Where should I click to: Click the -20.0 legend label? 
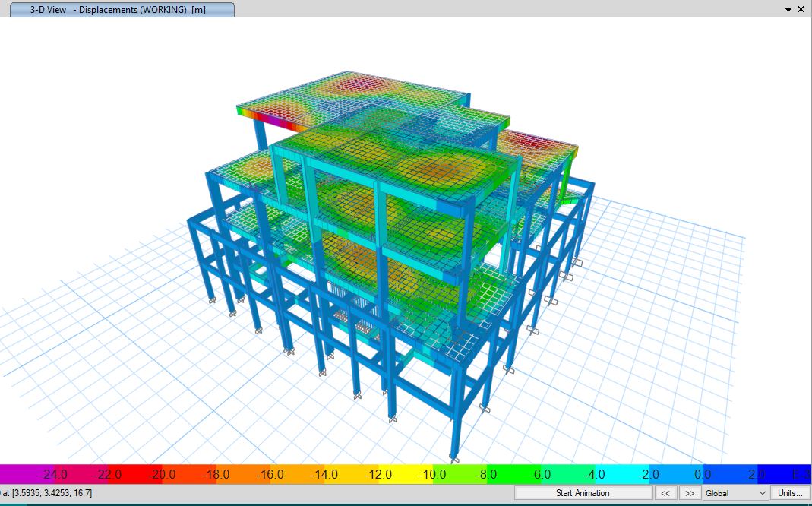(162, 474)
